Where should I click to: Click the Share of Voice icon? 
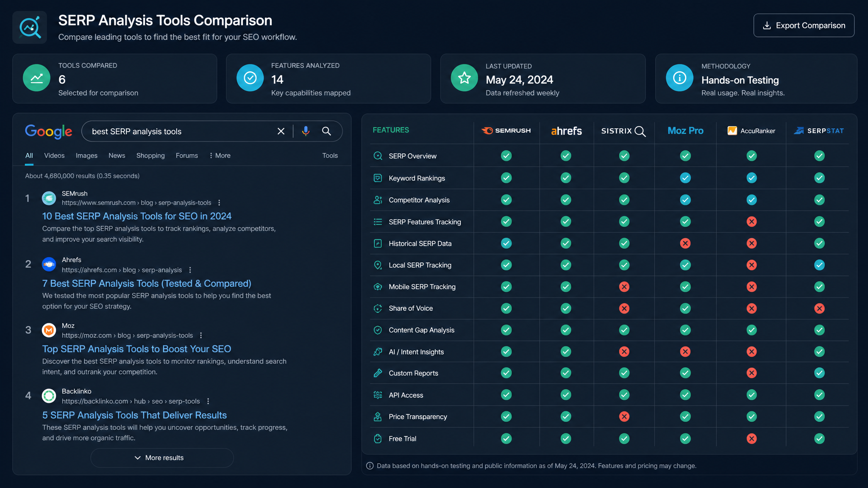(378, 308)
